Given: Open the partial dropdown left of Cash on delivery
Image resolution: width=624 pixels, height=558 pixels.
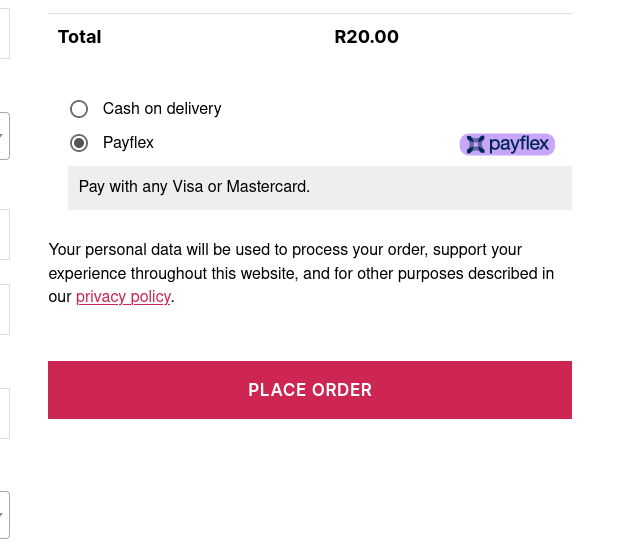Looking at the screenshot, I should click(x=4, y=136).
